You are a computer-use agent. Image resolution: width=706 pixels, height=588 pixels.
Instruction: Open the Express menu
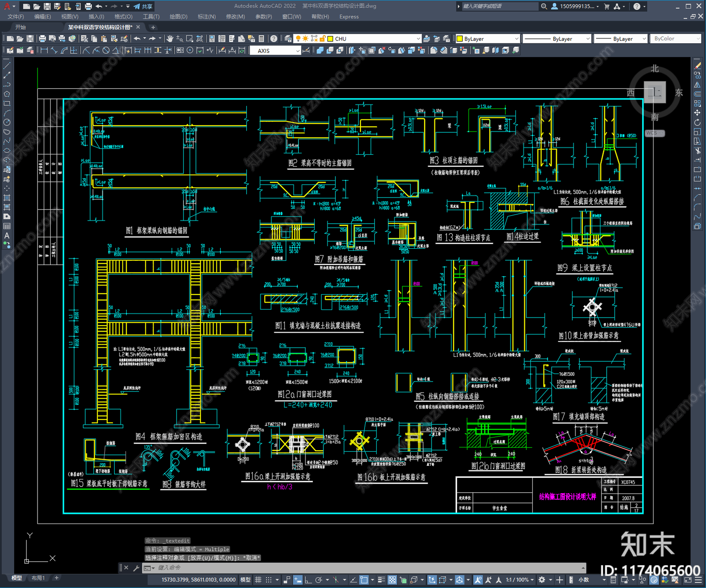tap(349, 17)
